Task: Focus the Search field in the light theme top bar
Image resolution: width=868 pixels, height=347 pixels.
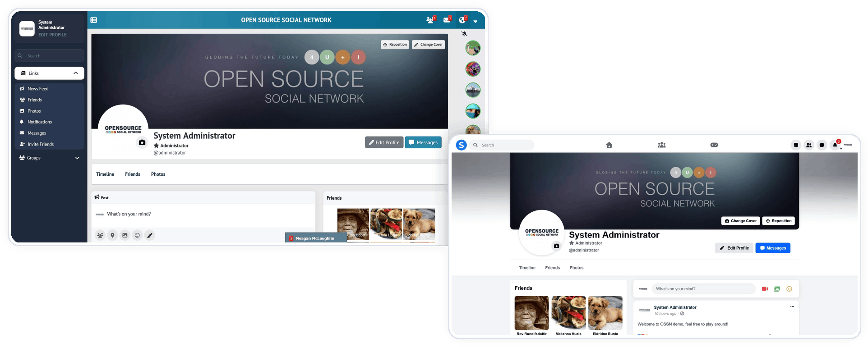Action: click(502, 145)
